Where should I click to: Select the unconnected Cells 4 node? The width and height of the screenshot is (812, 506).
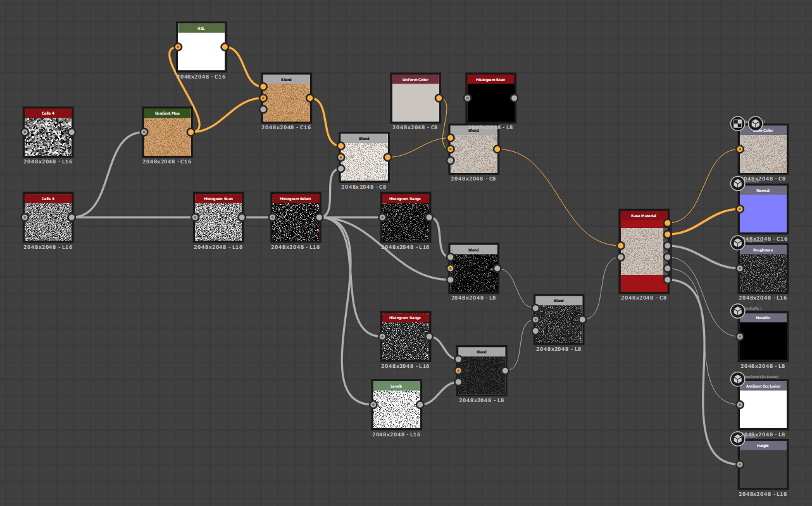pos(48,132)
